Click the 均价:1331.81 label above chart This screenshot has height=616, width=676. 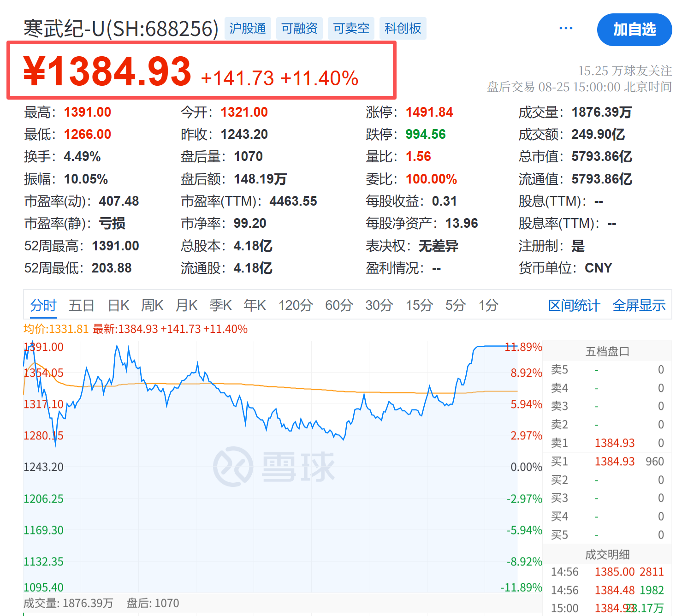(x=56, y=329)
